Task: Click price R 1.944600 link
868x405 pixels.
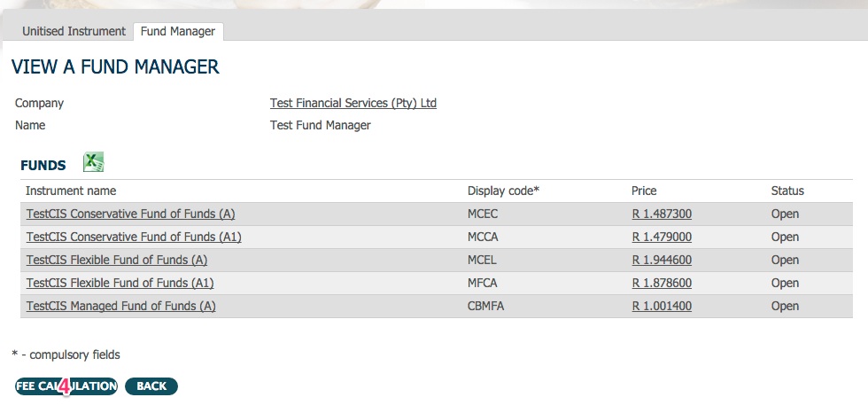Action: (x=662, y=260)
